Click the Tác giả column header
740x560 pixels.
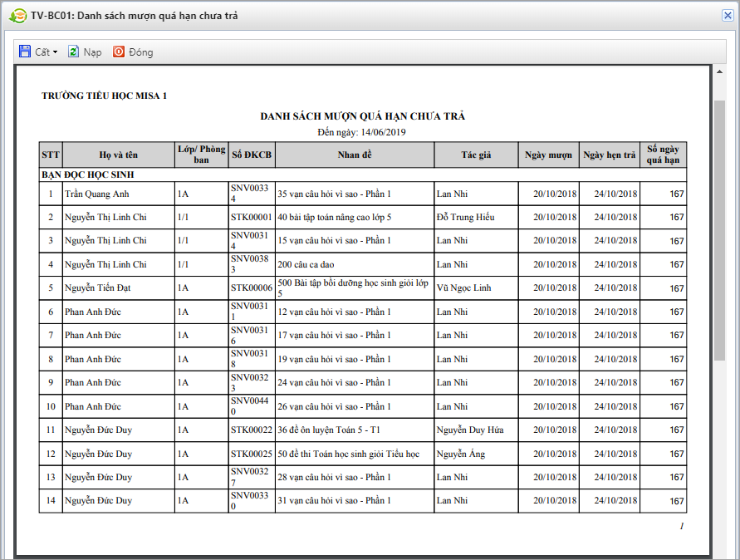476,155
